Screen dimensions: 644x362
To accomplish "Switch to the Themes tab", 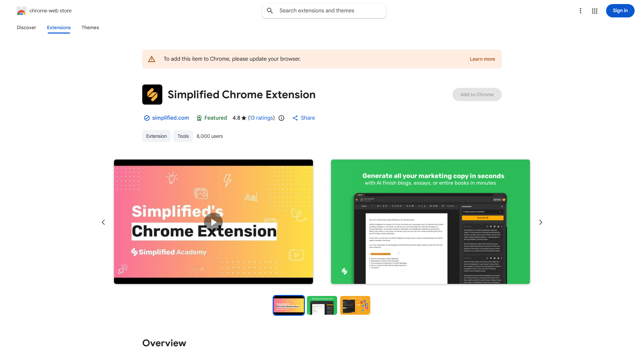I will coord(90,27).
